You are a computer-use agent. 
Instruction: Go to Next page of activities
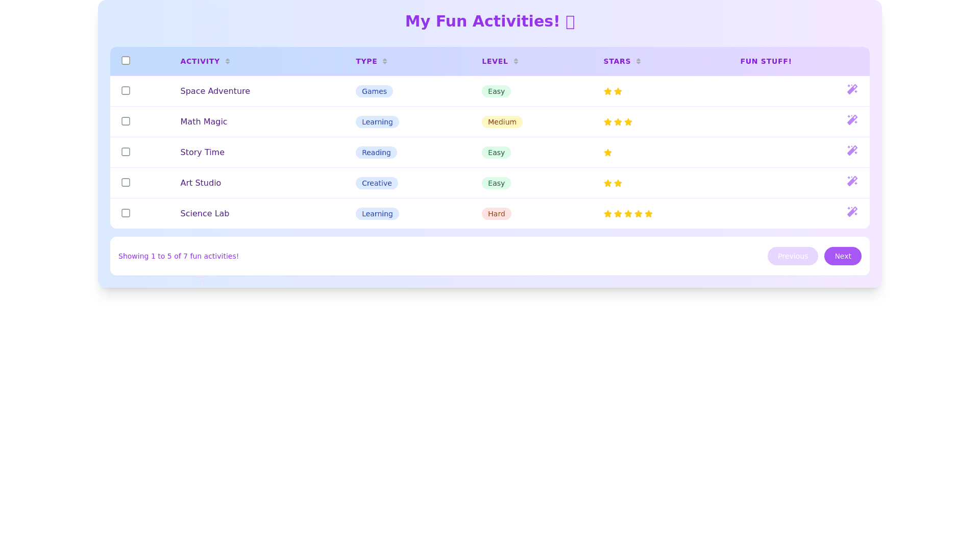842,256
